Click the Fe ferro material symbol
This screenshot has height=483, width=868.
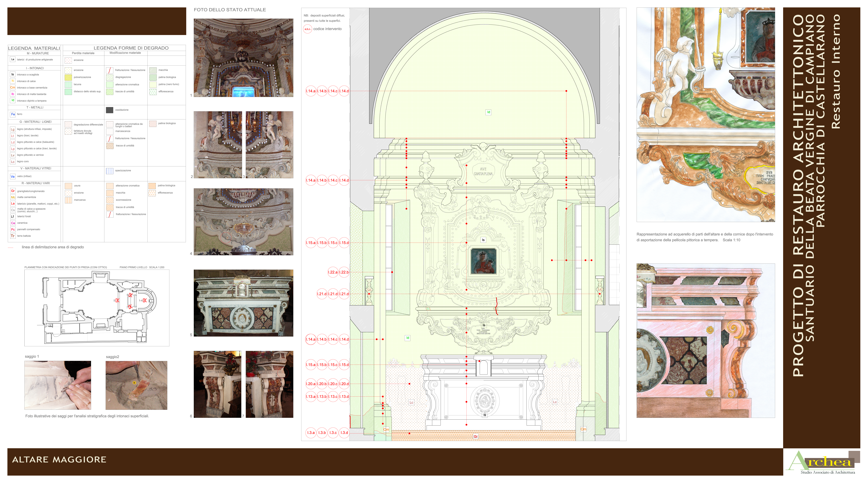13,114
